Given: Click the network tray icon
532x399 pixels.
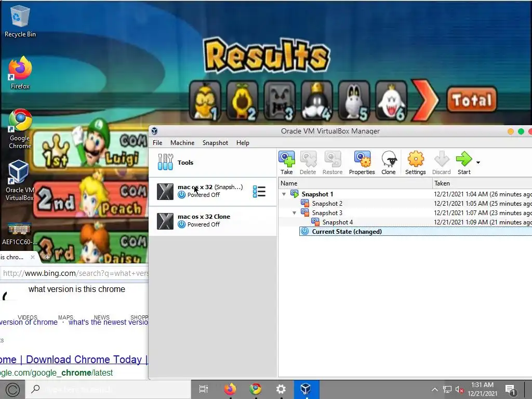Looking at the screenshot, I should [447, 390].
